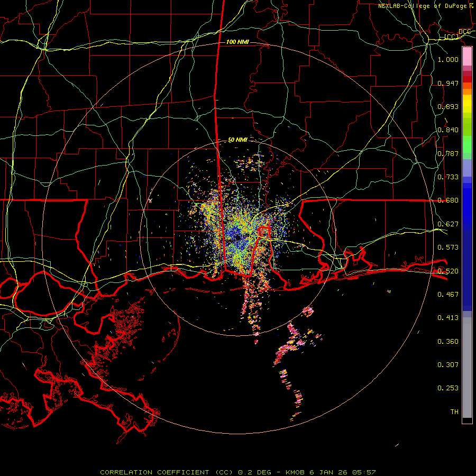Click the 0.253 legend value
This screenshot has width=476, height=476.
pyautogui.click(x=448, y=388)
